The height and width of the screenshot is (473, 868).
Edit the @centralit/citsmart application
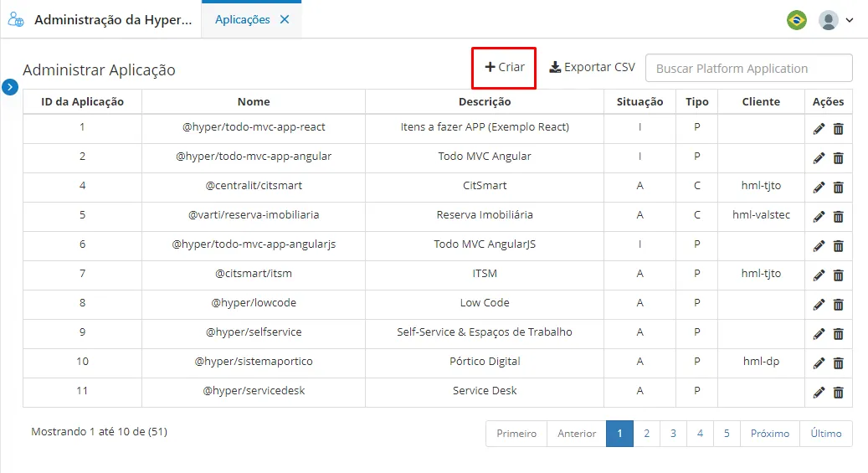click(x=819, y=188)
